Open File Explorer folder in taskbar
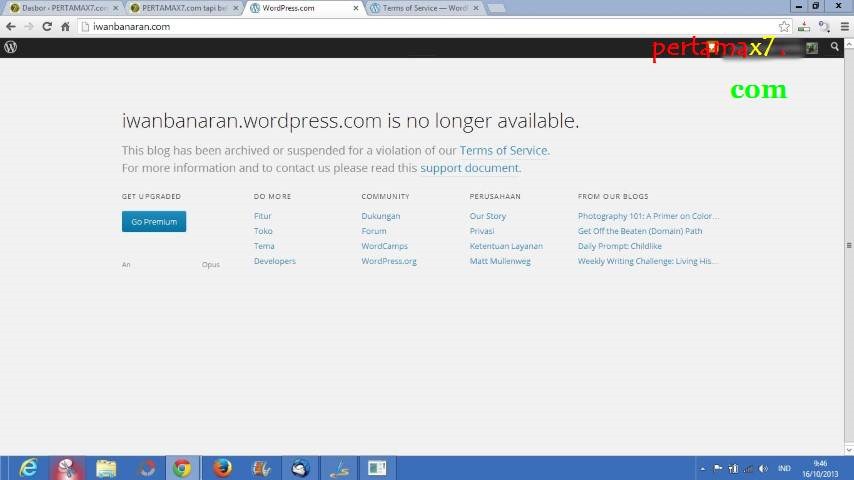The image size is (854, 480). point(106,468)
